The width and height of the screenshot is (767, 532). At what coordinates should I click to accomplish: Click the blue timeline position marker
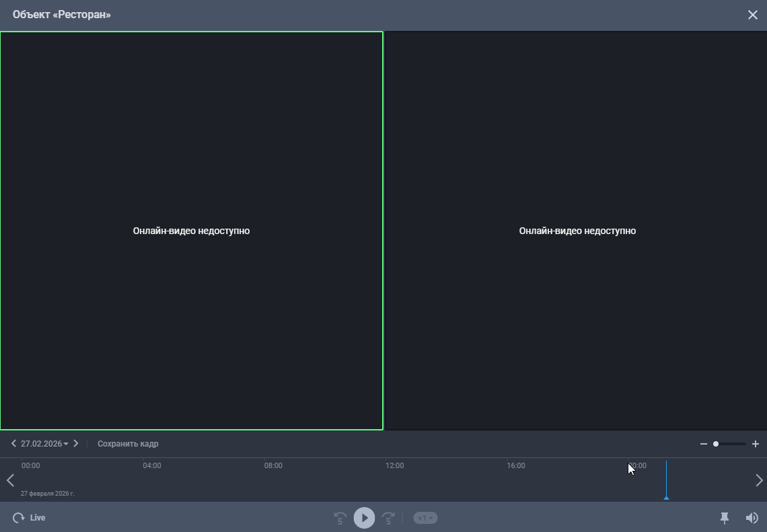click(x=666, y=480)
